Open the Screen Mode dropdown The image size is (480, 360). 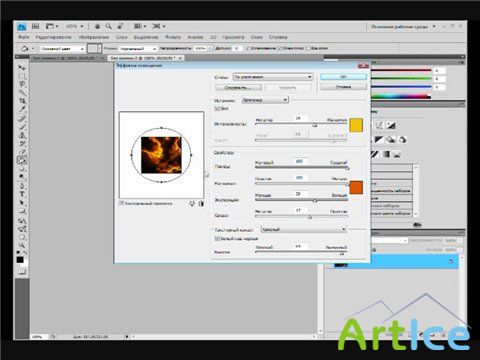159,26
